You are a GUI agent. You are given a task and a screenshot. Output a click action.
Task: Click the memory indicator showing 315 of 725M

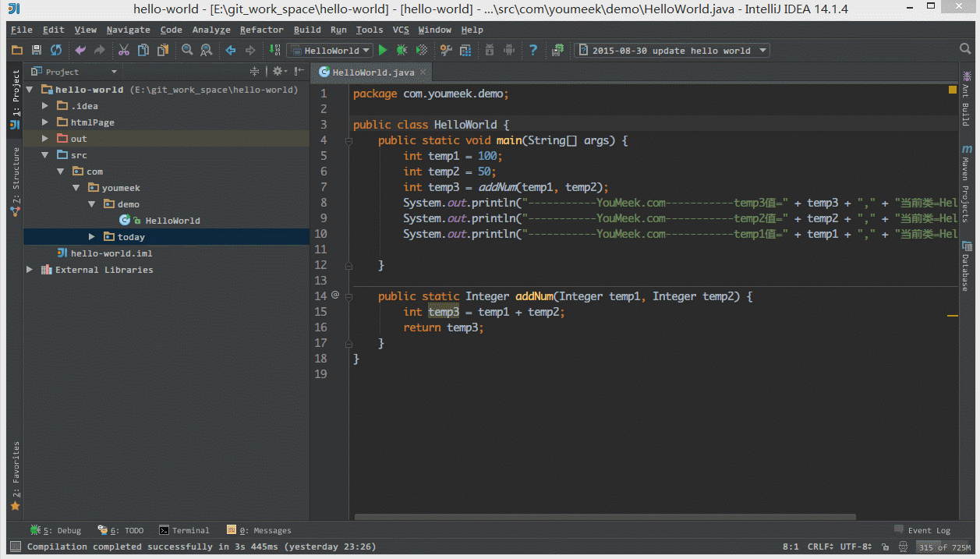944,547
